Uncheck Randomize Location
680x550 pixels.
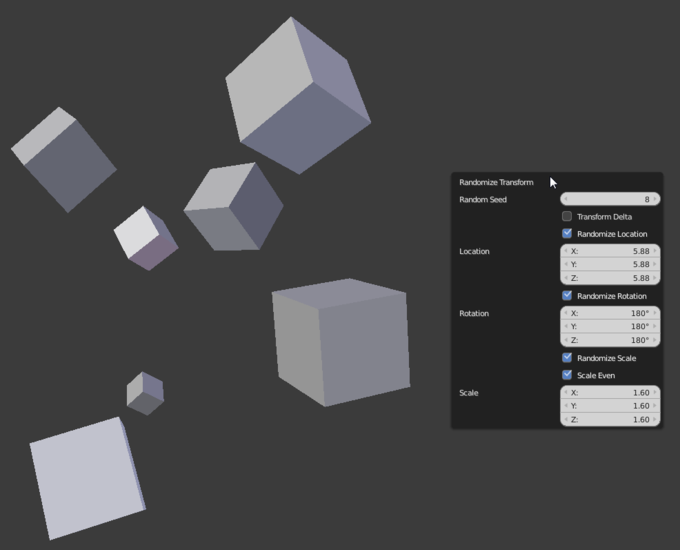click(567, 233)
